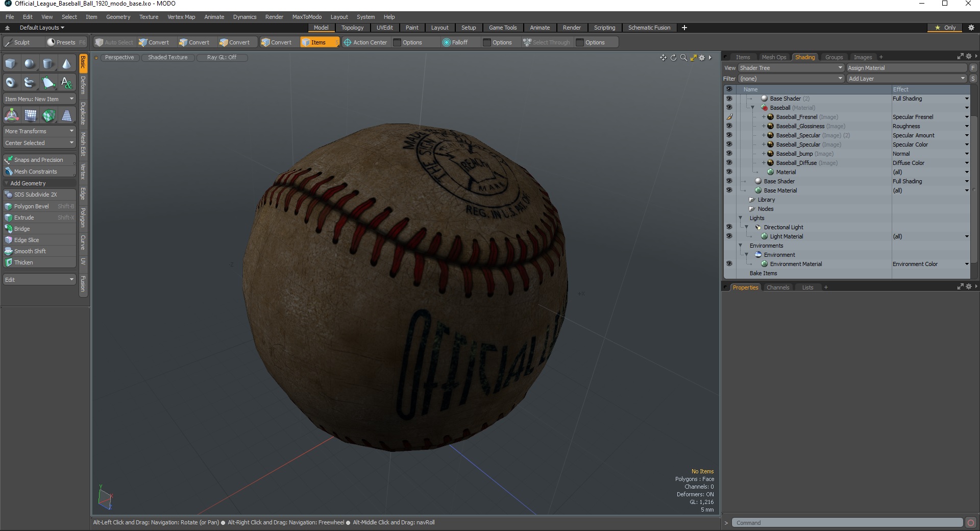Click the Edge Slice tool
This screenshot has width=980, height=531.
click(x=39, y=240)
